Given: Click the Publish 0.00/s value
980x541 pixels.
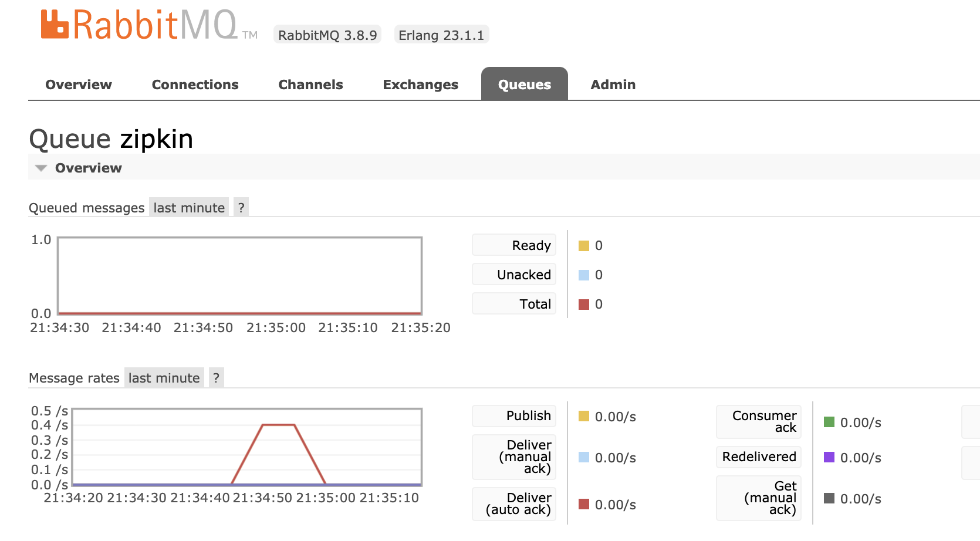Looking at the screenshot, I should pyautogui.click(x=616, y=417).
